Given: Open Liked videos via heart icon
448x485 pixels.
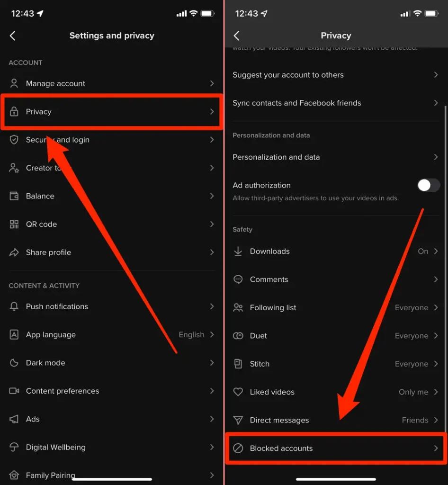Looking at the screenshot, I should [x=238, y=392].
